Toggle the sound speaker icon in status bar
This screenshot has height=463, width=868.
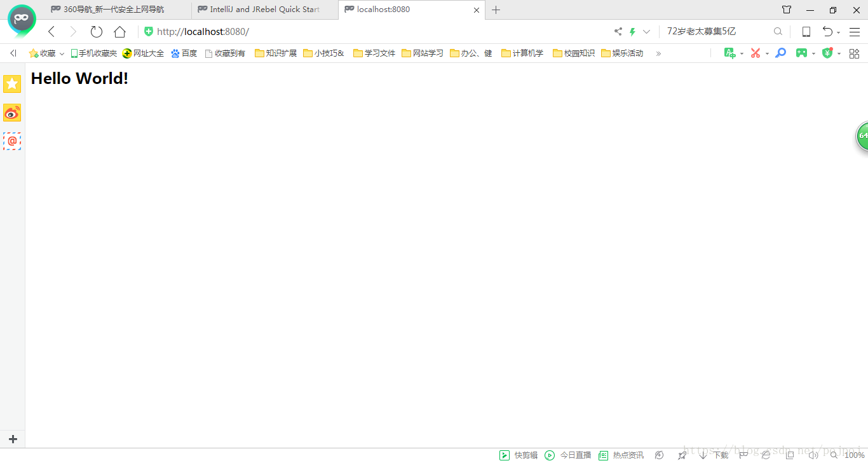coord(813,455)
